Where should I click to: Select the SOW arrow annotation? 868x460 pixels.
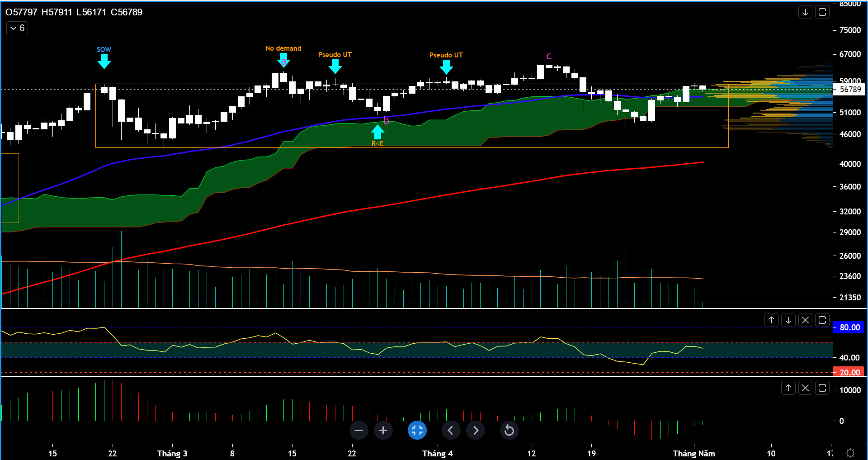[104, 61]
